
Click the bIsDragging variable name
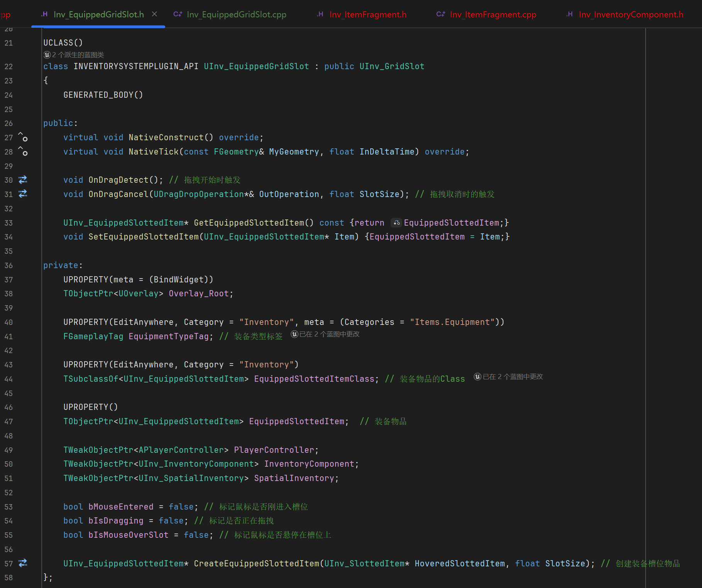pos(116,521)
